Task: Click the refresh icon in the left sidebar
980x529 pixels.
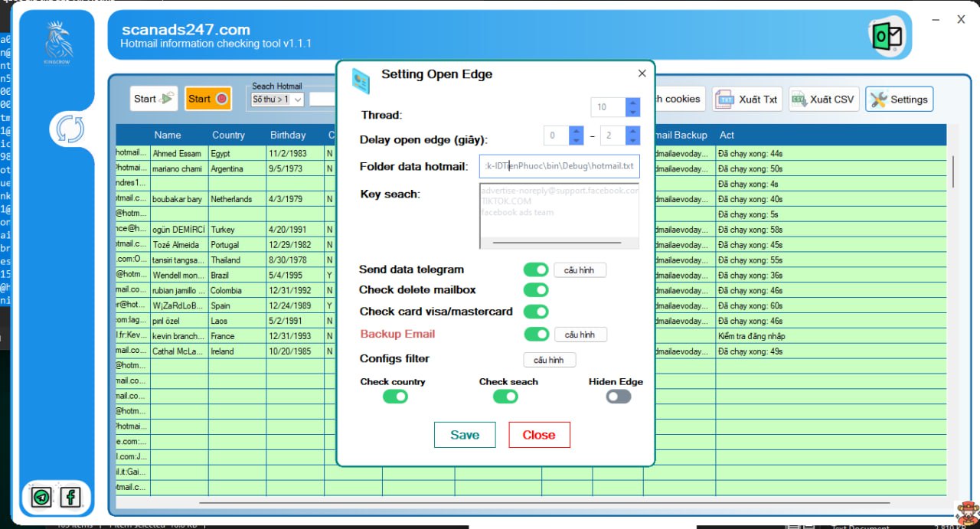Action: (70, 129)
